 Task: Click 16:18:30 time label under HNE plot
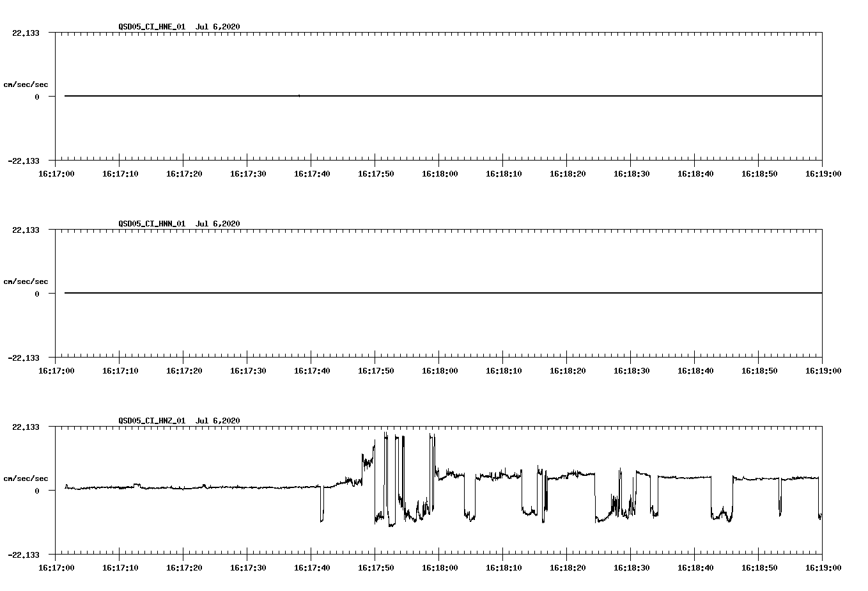click(x=632, y=174)
